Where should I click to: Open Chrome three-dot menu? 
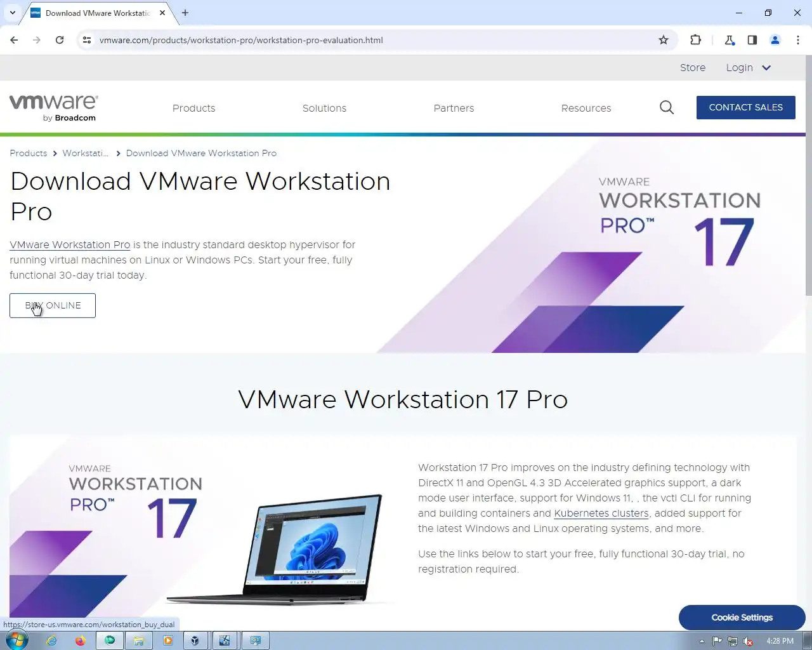point(798,40)
